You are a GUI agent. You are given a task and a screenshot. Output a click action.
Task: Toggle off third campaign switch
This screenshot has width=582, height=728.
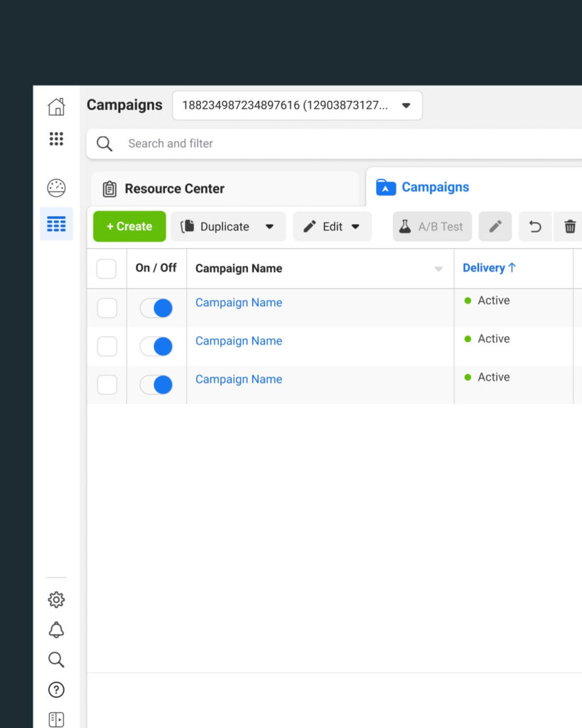pyautogui.click(x=156, y=385)
